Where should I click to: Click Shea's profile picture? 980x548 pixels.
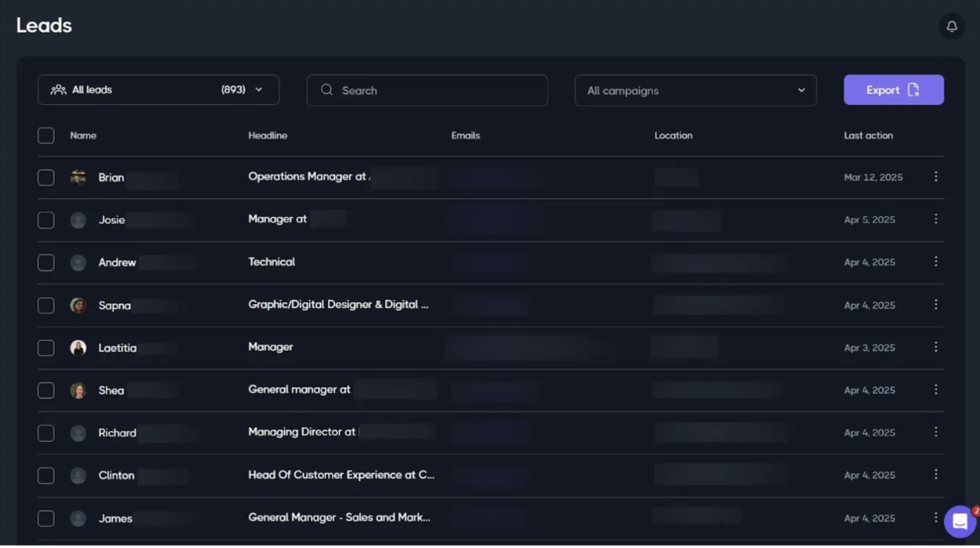[78, 390]
